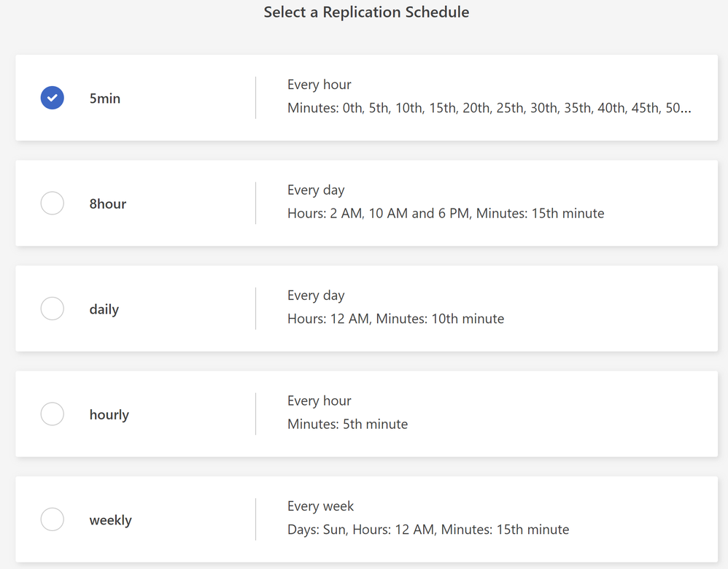728x569 pixels.
Task: Click the hourly schedule name label
Action: pos(109,414)
